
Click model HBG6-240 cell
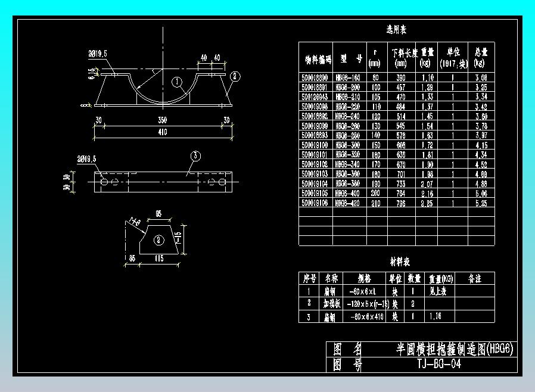coord(348,116)
